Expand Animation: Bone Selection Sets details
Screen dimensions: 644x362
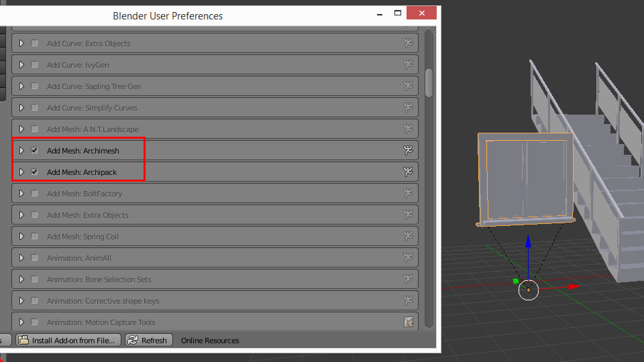point(22,279)
